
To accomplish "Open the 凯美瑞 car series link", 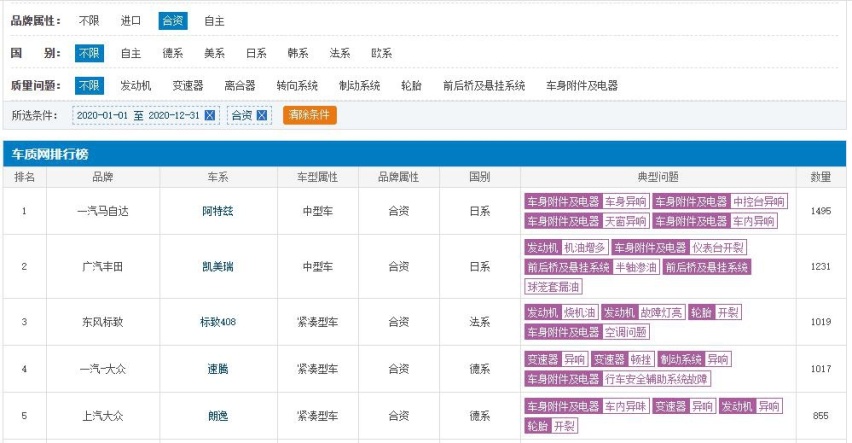I will pos(218,266).
